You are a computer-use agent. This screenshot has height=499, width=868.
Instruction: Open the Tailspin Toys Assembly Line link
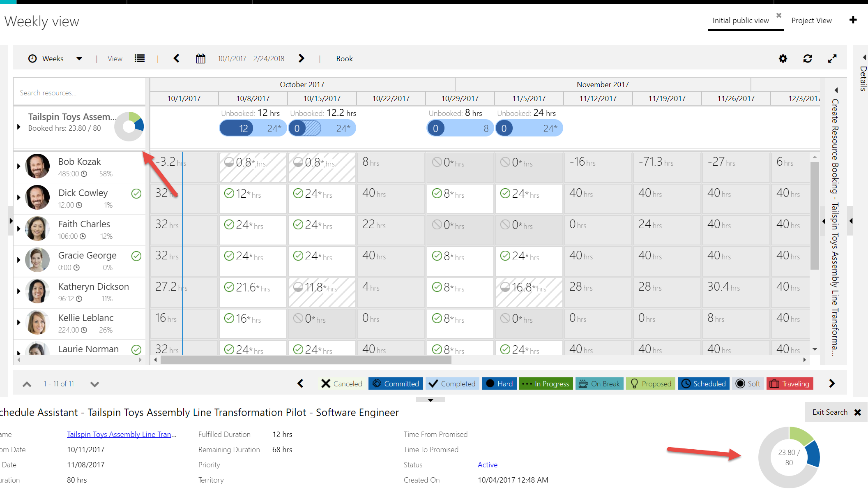(122, 434)
